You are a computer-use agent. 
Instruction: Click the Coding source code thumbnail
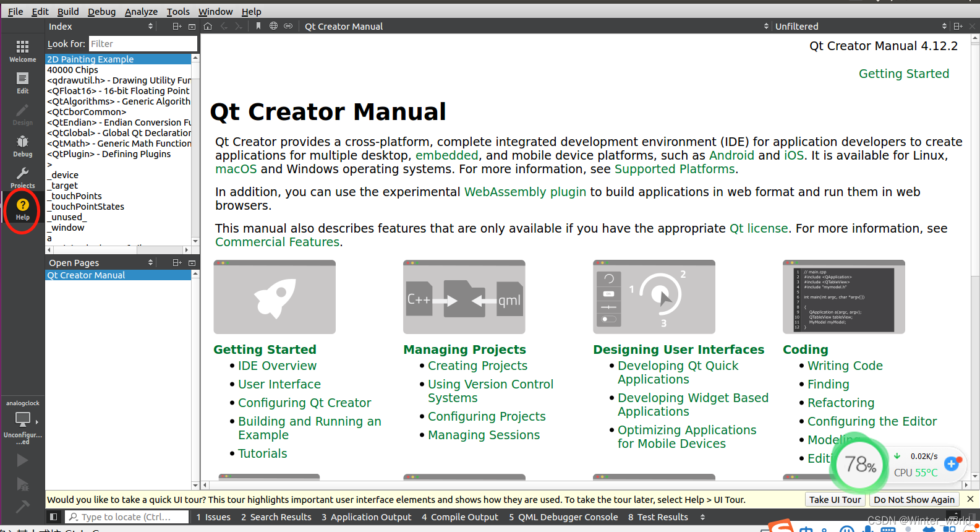844,297
